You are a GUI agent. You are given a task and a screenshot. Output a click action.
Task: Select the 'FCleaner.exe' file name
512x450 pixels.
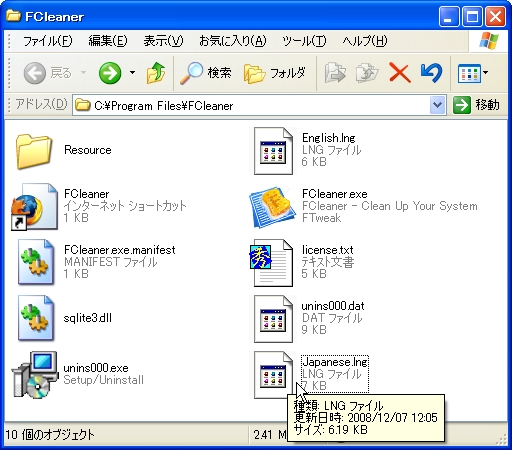(335, 194)
